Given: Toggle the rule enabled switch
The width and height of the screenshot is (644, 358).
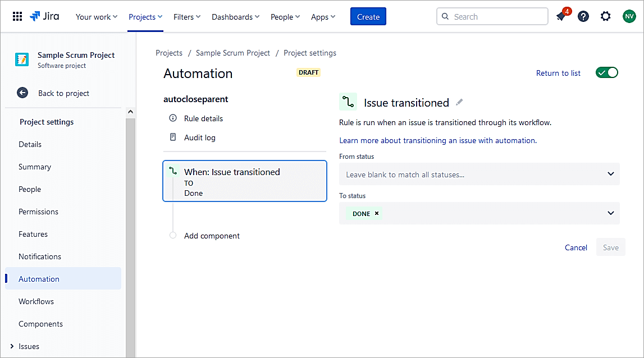Looking at the screenshot, I should 606,72.
